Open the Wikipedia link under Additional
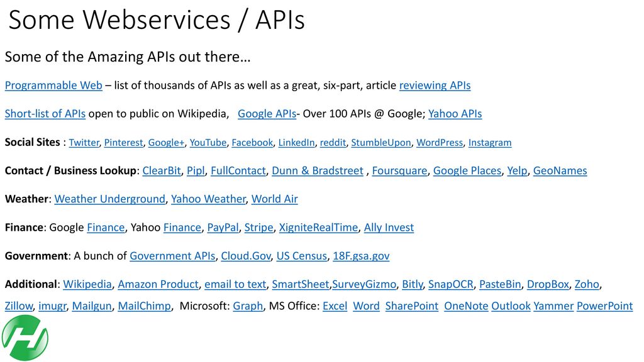The width and height of the screenshot is (644, 362). [x=87, y=285]
